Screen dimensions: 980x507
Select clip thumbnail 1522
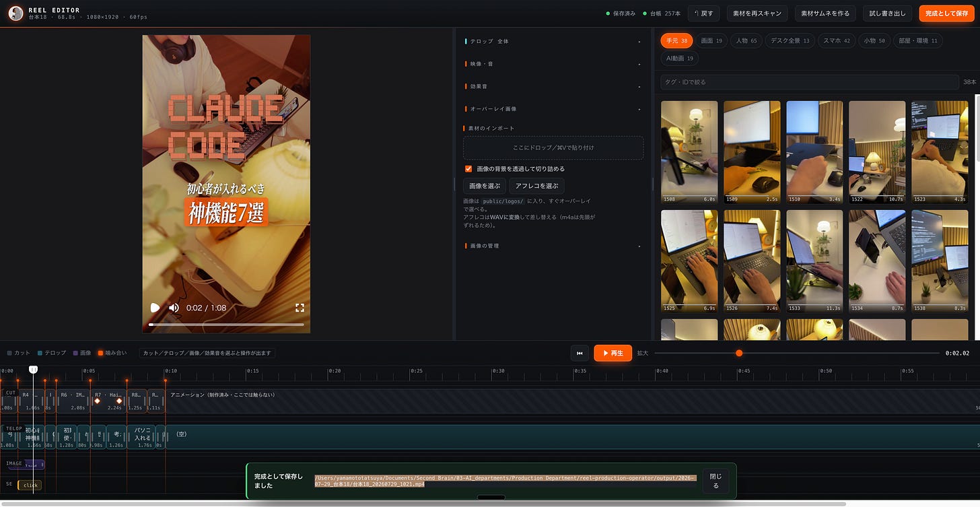pyautogui.click(x=877, y=152)
